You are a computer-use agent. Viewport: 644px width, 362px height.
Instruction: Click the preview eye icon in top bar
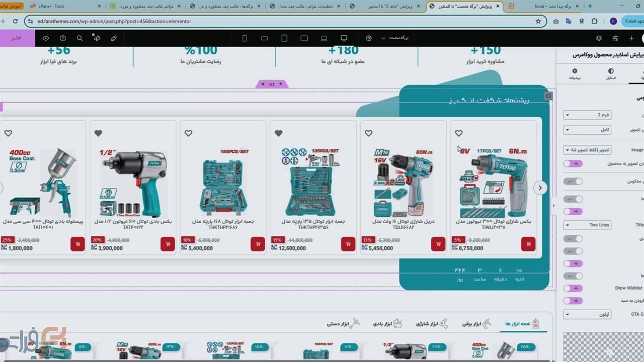(x=46, y=38)
